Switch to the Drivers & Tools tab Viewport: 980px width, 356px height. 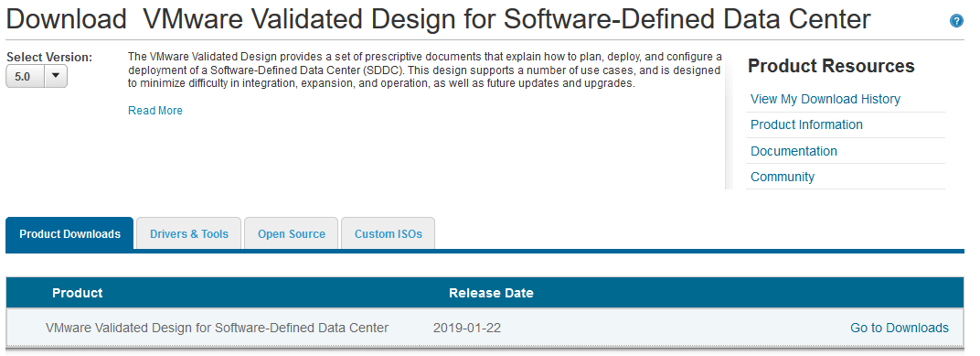188,234
